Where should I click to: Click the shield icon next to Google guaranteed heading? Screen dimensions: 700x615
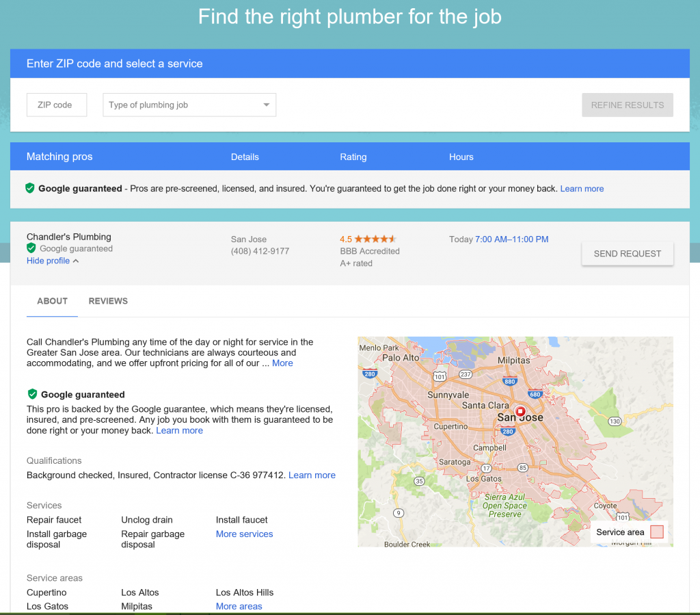click(x=31, y=395)
